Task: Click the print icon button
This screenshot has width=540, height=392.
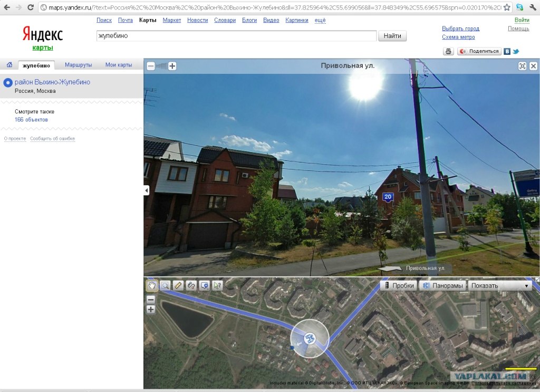Action: 448,51
